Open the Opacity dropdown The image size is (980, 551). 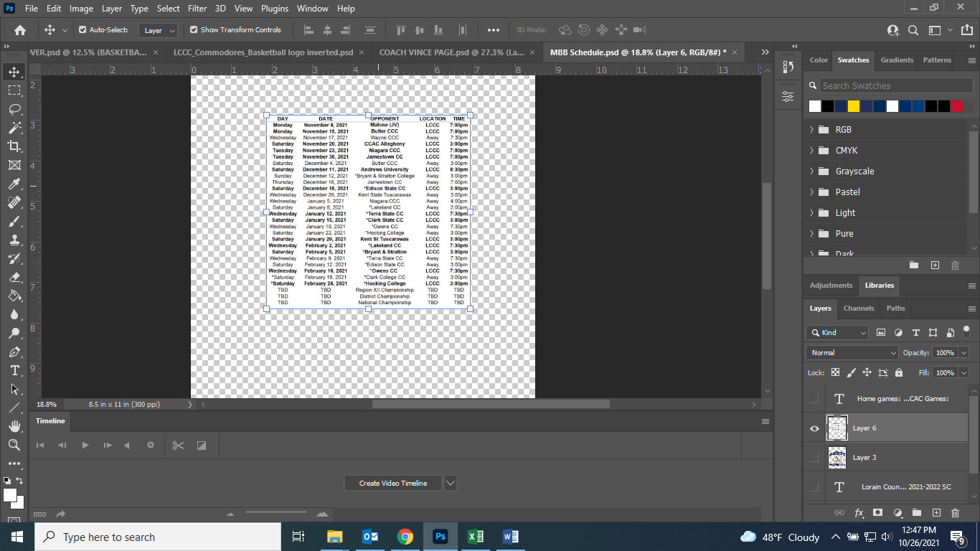tap(963, 352)
